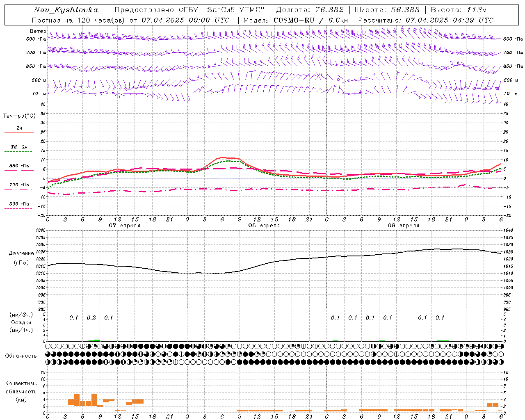The width and height of the screenshot is (525, 420).
Task: Click the Облачность panel label
Action: pos(21,356)
